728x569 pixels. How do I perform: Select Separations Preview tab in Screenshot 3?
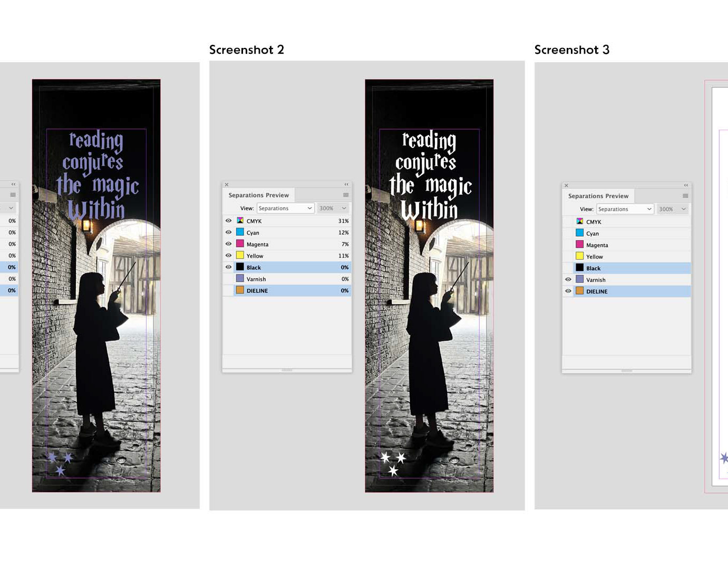coord(598,196)
